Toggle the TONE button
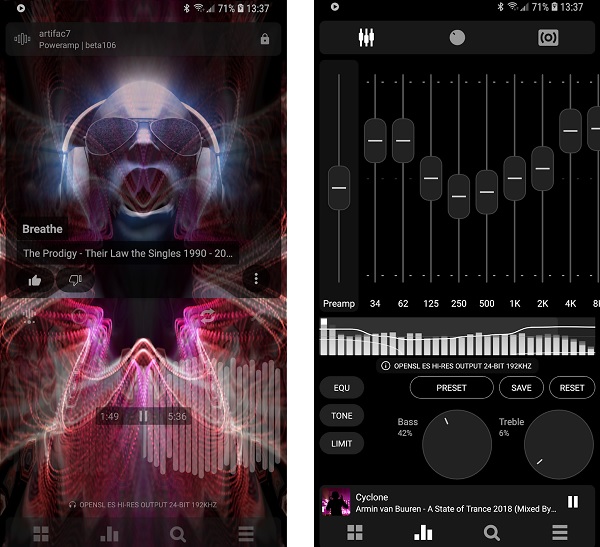Viewport: 600px width, 547px height. pyautogui.click(x=342, y=416)
